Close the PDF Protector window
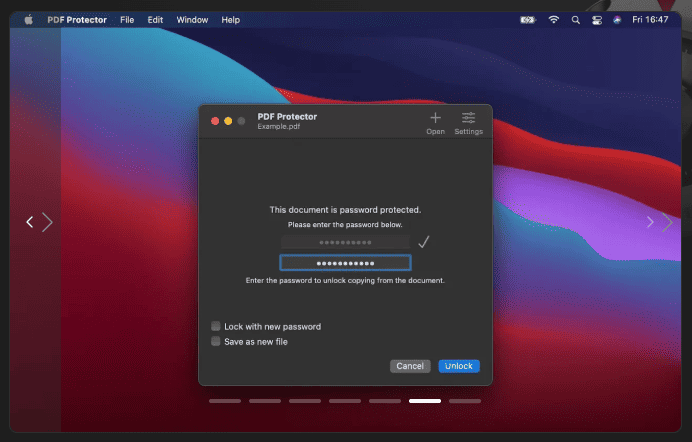 [215, 121]
